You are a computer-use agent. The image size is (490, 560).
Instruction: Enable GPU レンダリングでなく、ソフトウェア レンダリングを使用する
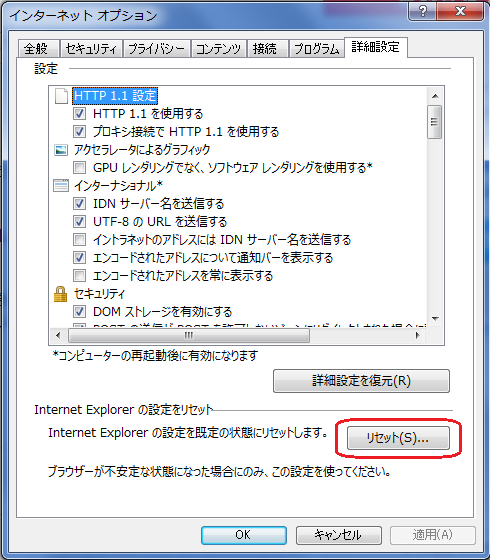pyautogui.click(x=79, y=168)
